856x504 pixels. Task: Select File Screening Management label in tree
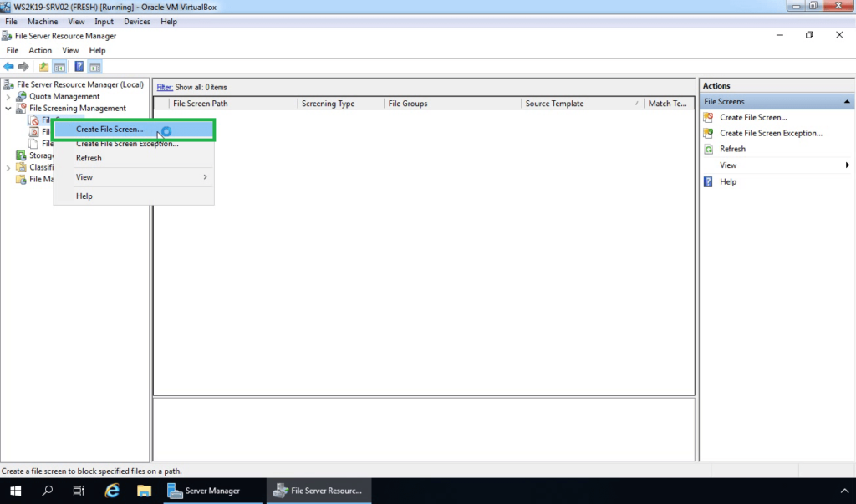tap(78, 108)
